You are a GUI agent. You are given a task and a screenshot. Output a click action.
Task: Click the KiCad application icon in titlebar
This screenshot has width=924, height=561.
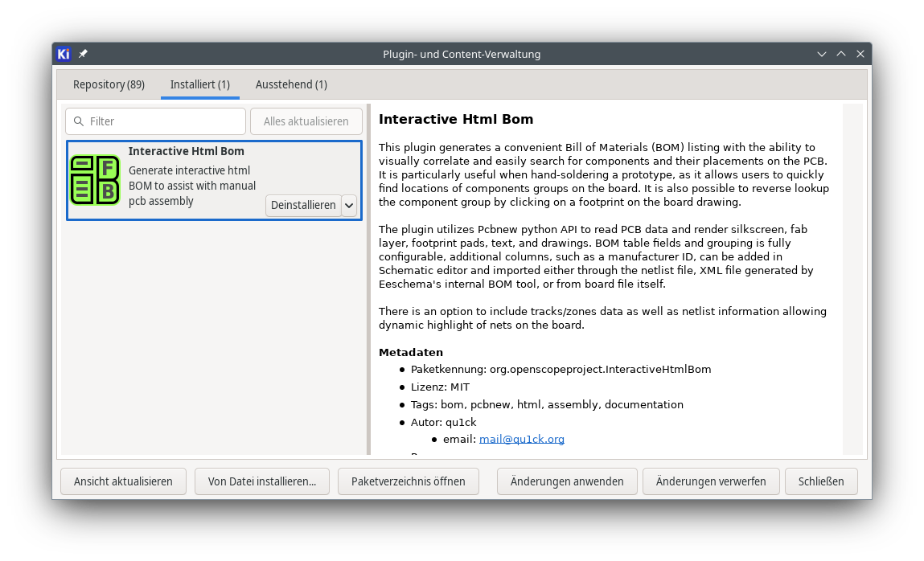64,54
